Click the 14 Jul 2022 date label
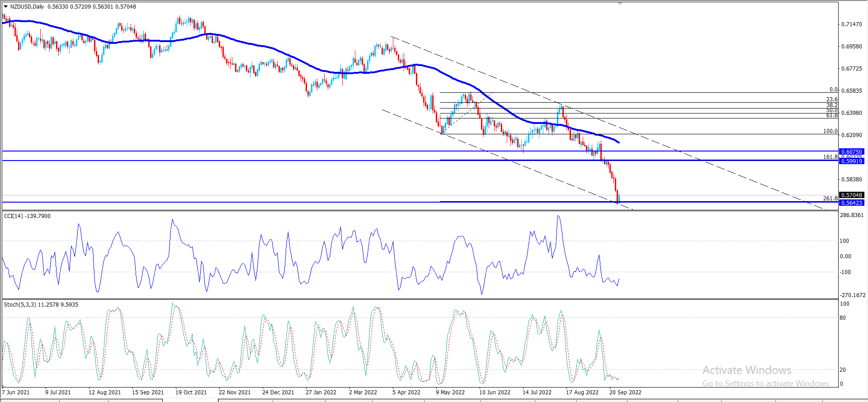The image size is (868, 402). point(537,393)
